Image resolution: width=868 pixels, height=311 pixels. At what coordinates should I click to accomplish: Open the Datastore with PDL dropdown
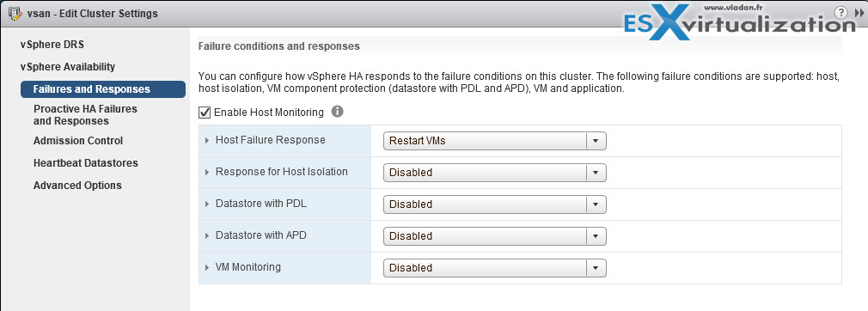pyautogui.click(x=495, y=204)
